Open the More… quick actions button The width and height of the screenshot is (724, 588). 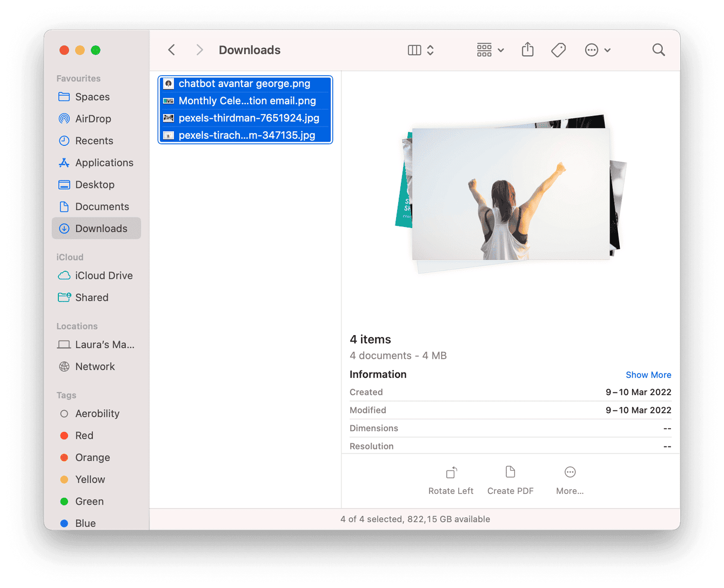coord(569,480)
